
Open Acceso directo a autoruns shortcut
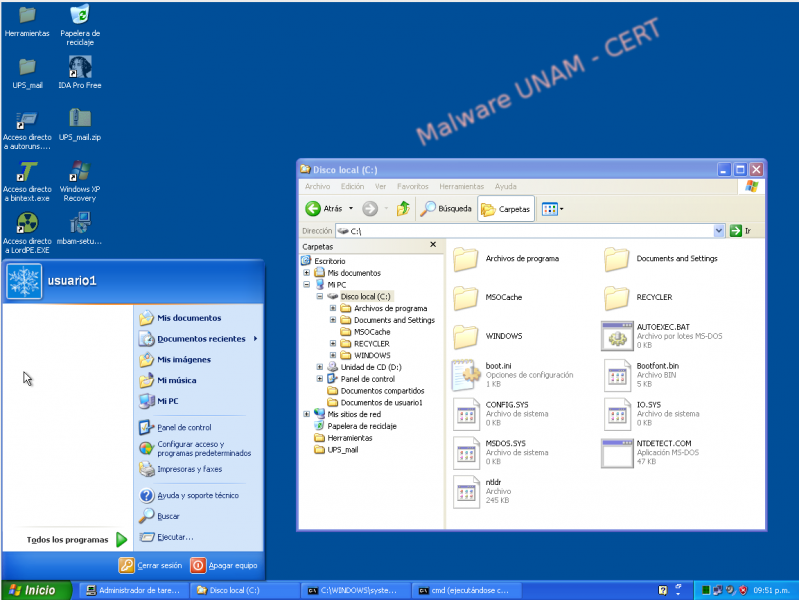point(27,130)
